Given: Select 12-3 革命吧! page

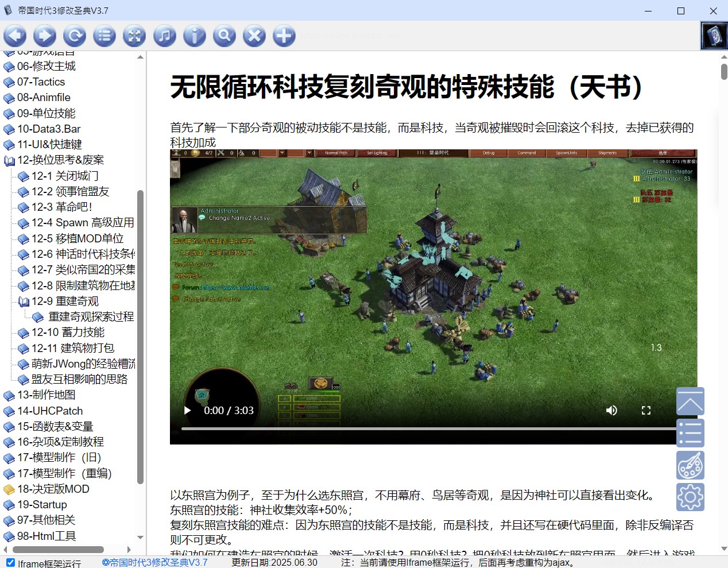Looking at the screenshot, I should (62, 207).
